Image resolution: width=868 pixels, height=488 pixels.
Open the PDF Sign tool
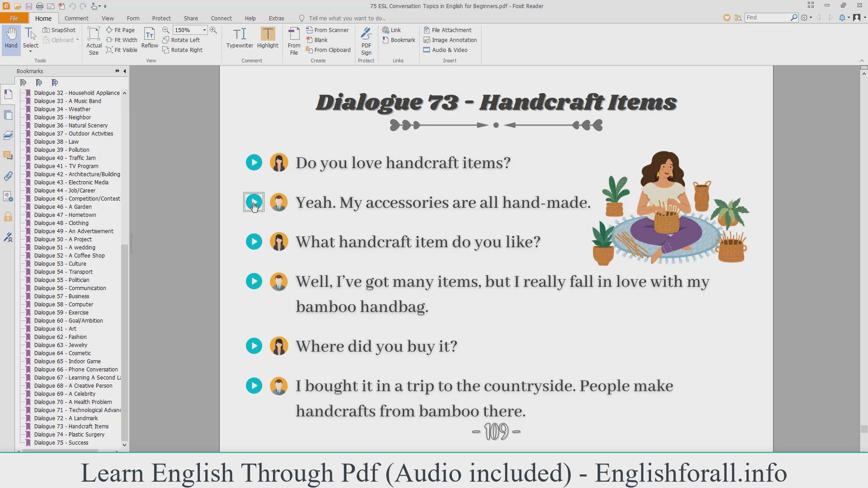point(366,41)
